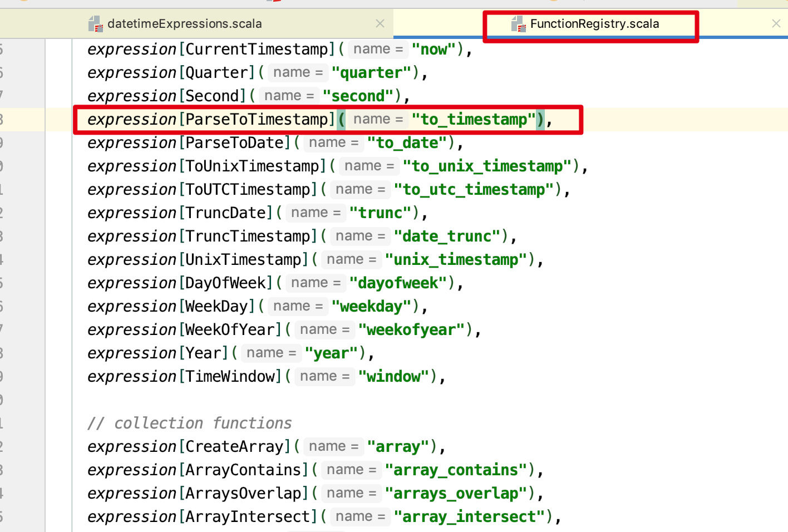Click the CreateArray class reference
This screenshot has height=532, width=788.
pyautogui.click(x=234, y=446)
